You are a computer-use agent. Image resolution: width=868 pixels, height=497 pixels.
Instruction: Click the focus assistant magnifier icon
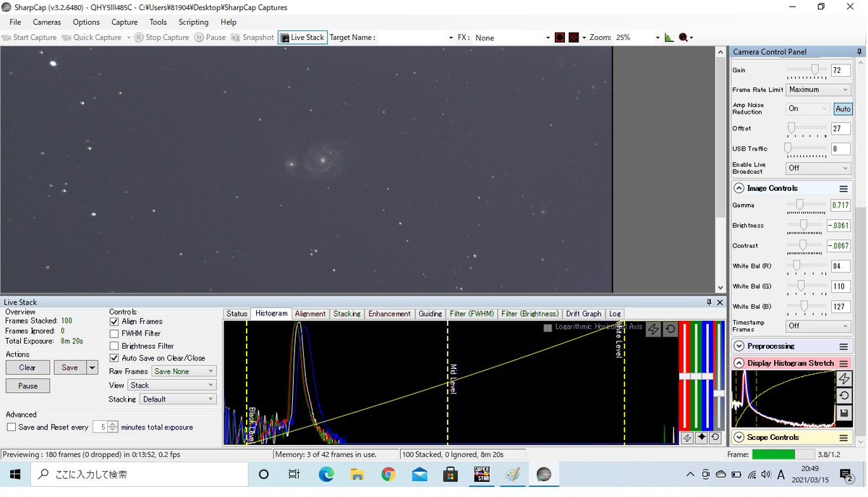pyautogui.click(x=684, y=38)
